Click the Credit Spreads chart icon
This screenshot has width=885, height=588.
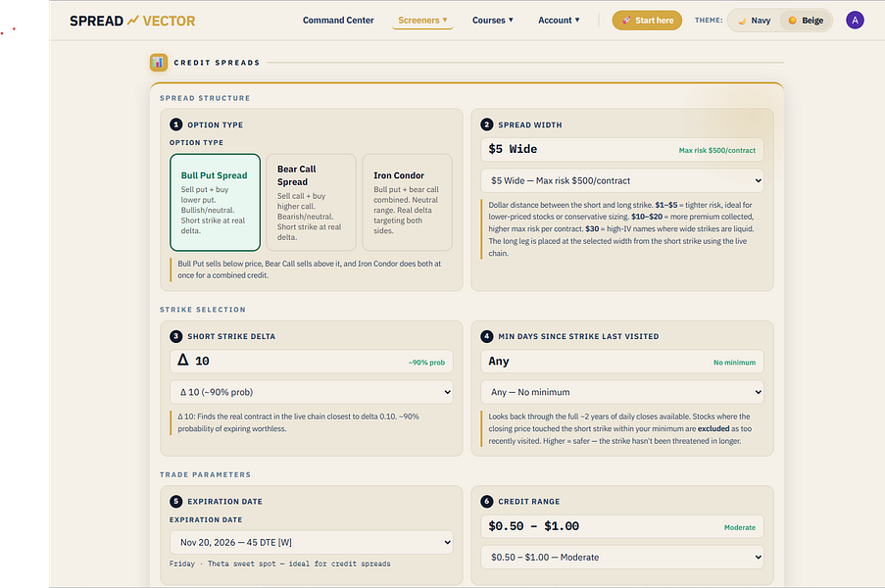(159, 62)
